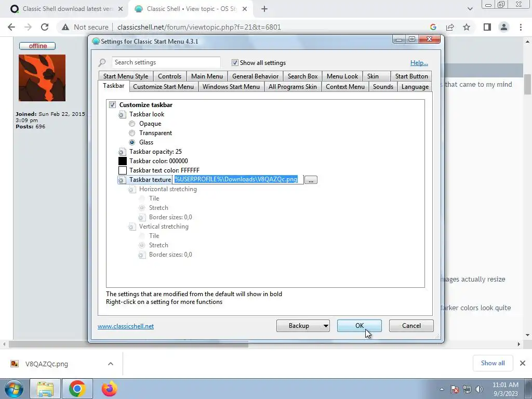Open the Context Menu tab
The image size is (532, 399).
pos(345,87)
